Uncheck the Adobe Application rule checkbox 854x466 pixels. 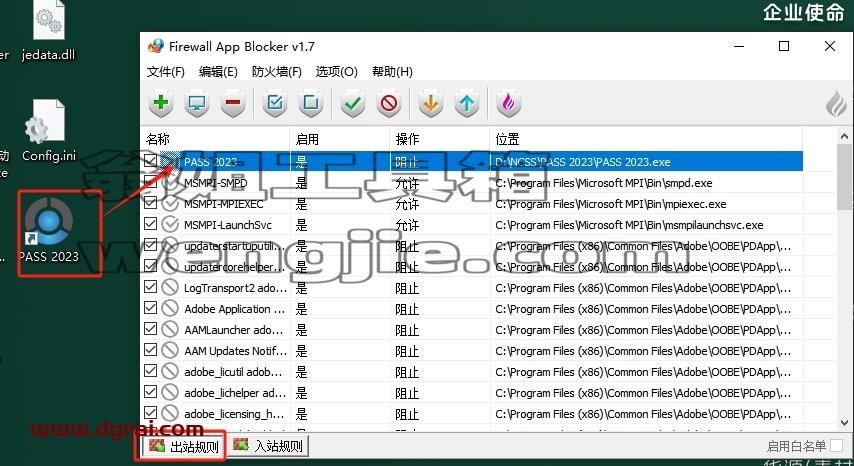pos(151,308)
